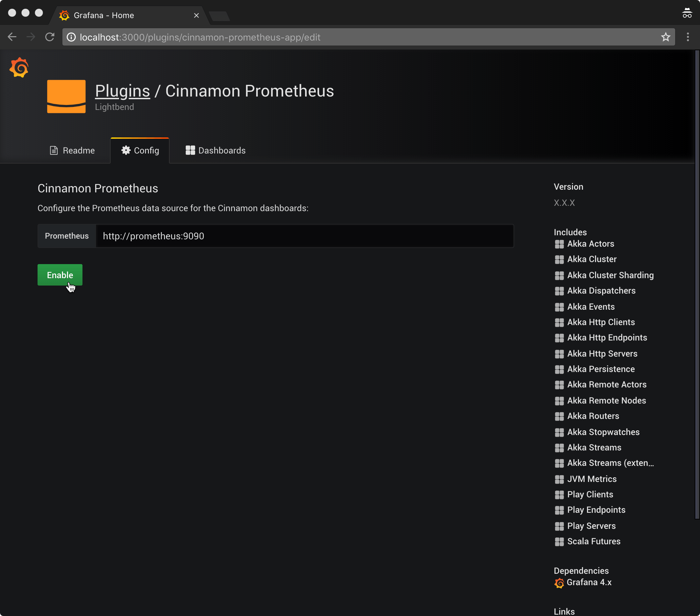Click the Config gear icon
Screen dimensions: 700x616
(126, 150)
